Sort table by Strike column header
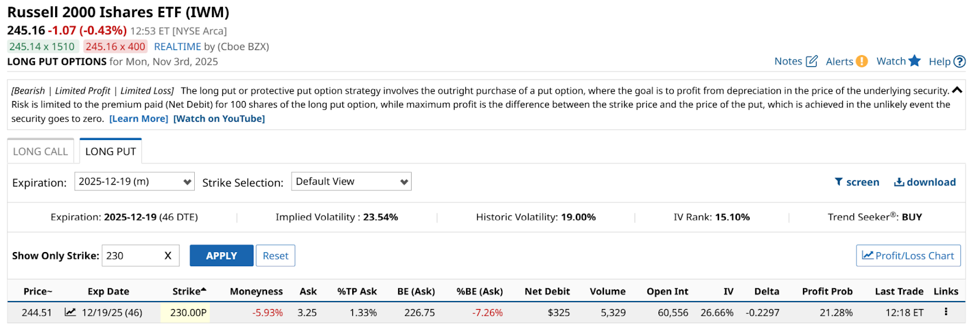Screen dimensions: 980x331 pyautogui.click(x=189, y=291)
